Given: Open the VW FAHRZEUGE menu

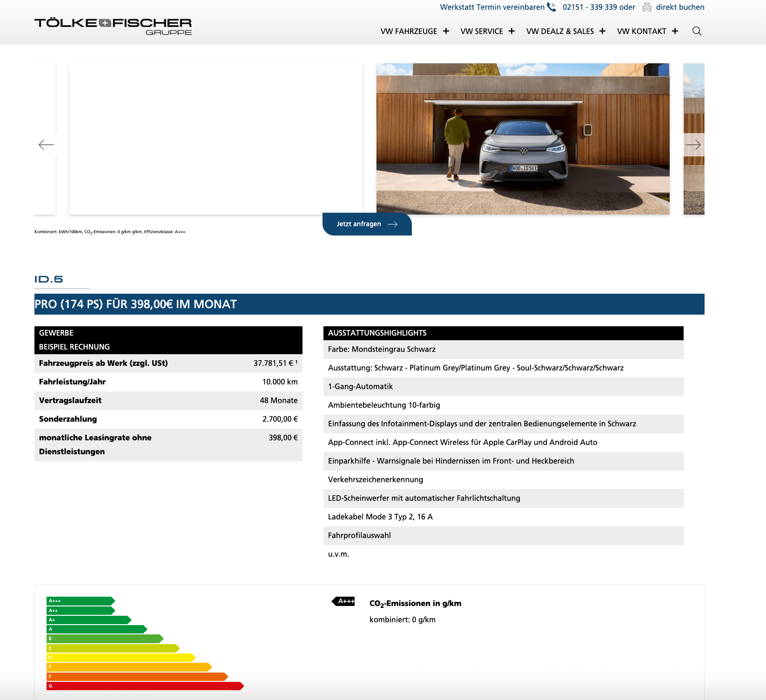Looking at the screenshot, I should click(x=409, y=31).
